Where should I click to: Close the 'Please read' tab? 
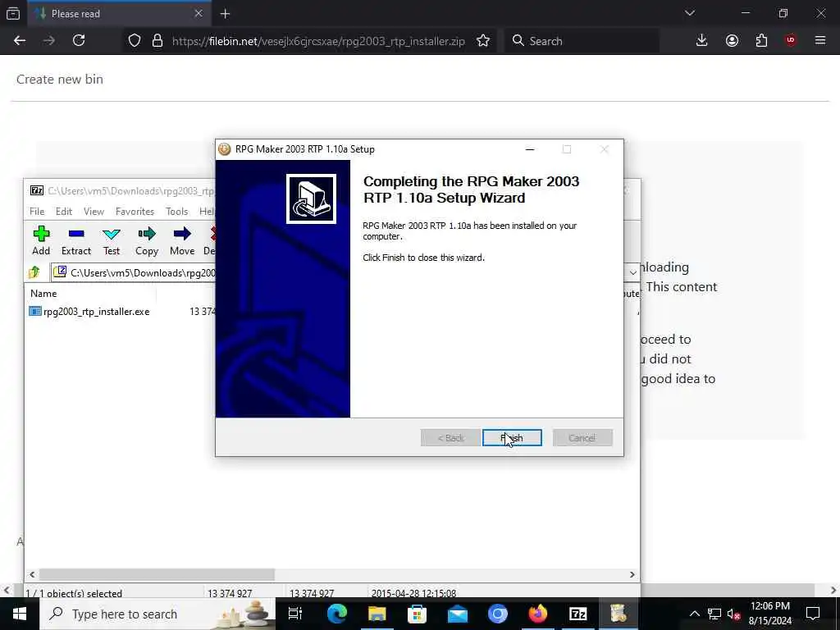199,14
